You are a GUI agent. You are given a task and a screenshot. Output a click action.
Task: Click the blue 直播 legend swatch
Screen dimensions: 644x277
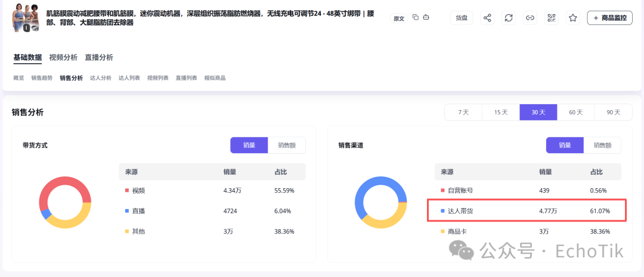(127, 211)
